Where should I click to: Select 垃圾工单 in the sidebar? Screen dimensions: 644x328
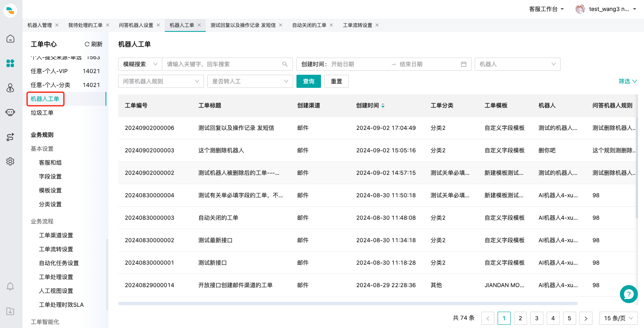(42, 113)
